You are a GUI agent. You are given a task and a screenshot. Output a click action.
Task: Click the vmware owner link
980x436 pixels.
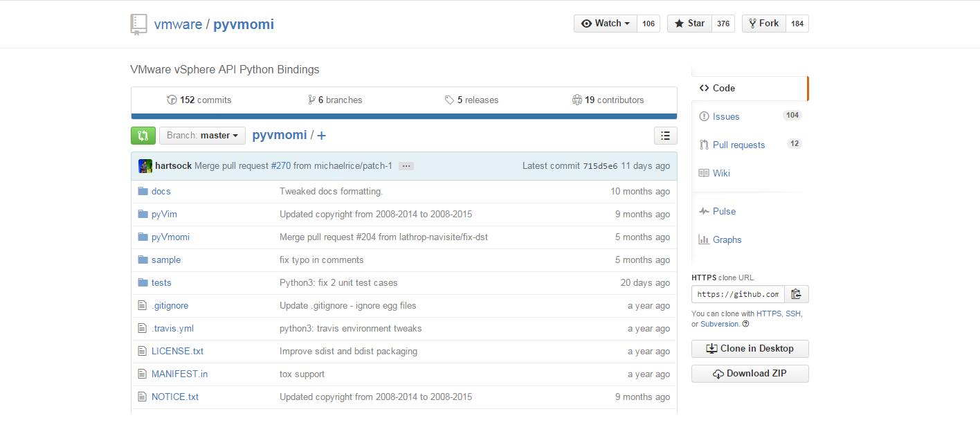[x=178, y=24]
